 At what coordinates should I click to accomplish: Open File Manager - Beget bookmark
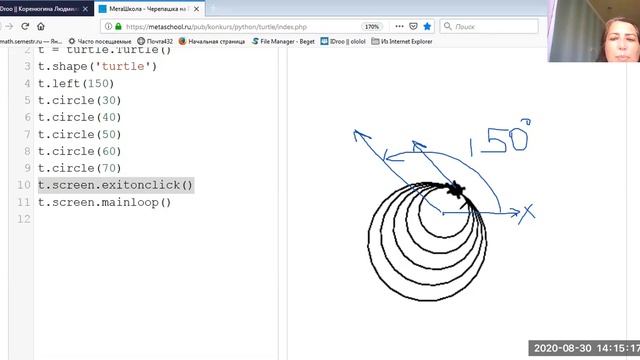(x=283, y=41)
